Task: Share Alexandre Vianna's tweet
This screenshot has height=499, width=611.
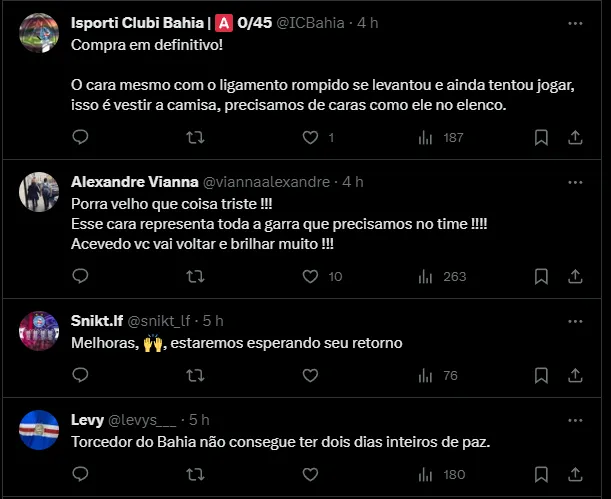Action: [575, 276]
